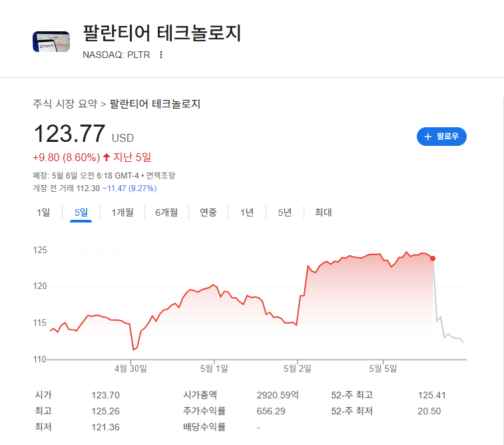Image resolution: width=504 pixels, height=445 pixels.
Task: Click the 5월 2일 date axis label
Action: 298,368
